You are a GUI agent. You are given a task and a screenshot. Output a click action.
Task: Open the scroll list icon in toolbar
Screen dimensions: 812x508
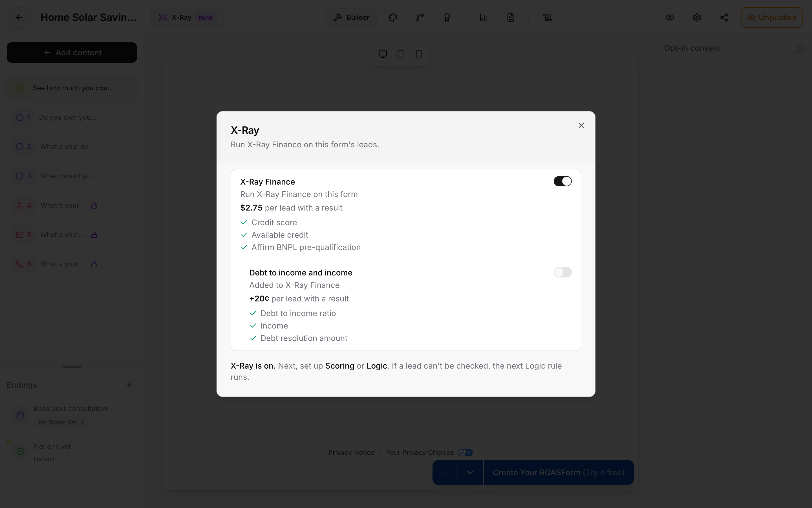547,17
